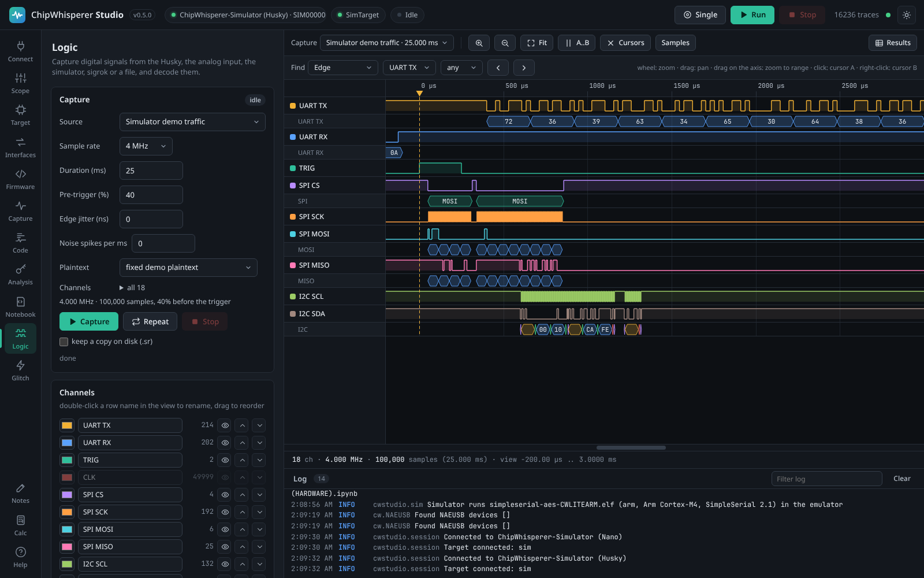Click the zoom out magnifier icon
This screenshot has height=578, width=924.
[x=505, y=43]
